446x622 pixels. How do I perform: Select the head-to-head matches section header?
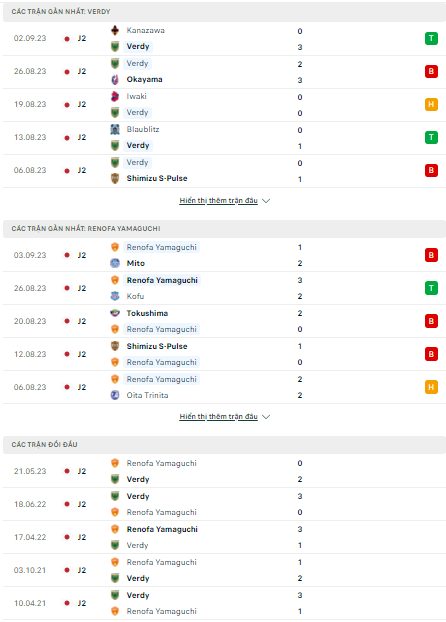point(224,445)
